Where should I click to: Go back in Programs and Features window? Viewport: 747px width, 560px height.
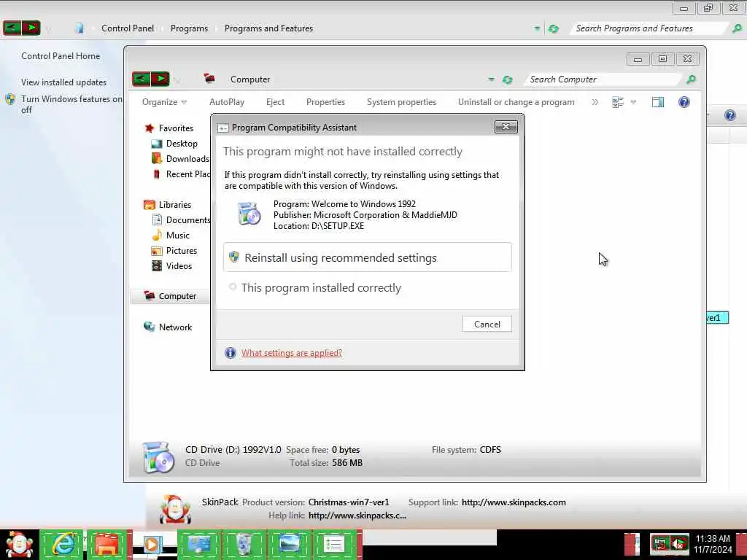(x=12, y=28)
